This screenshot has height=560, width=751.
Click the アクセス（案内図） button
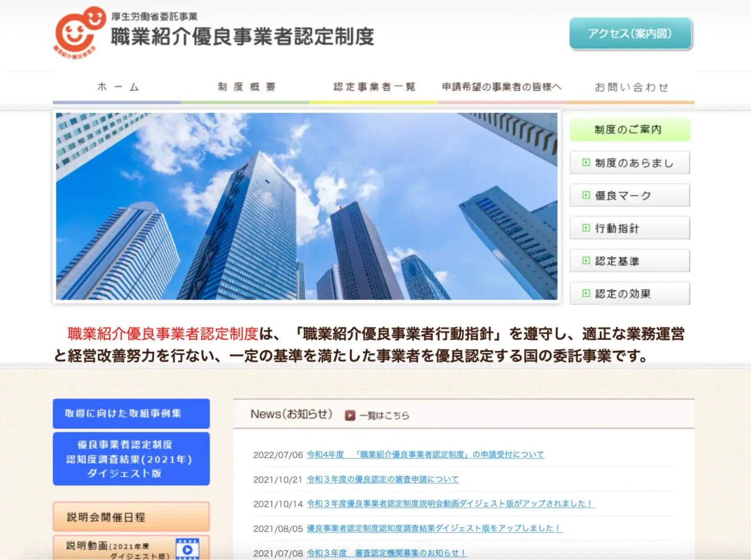pyautogui.click(x=630, y=33)
